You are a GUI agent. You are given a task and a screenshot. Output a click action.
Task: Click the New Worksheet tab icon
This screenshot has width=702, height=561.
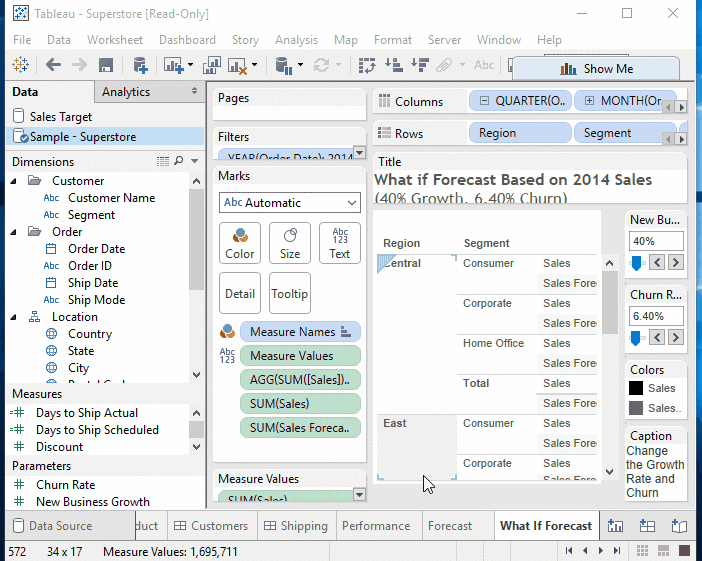tap(616, 526)
